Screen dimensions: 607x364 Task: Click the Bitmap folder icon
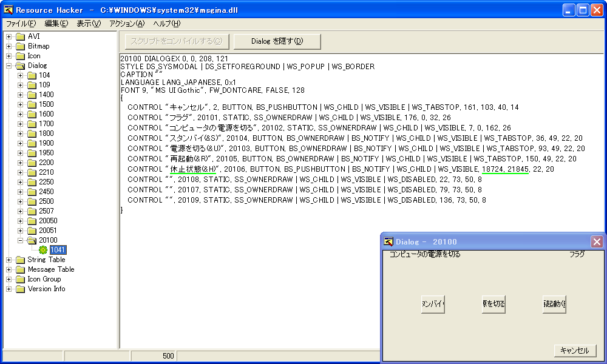pos(21,47)
